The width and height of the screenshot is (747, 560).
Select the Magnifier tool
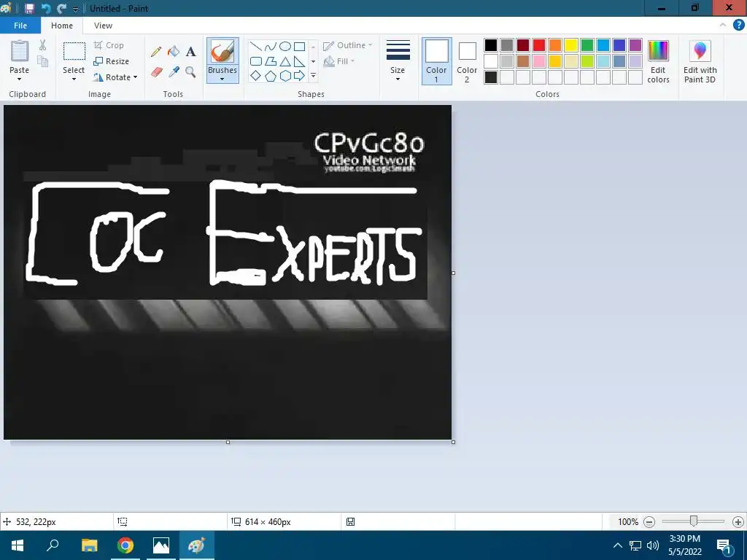190,72
